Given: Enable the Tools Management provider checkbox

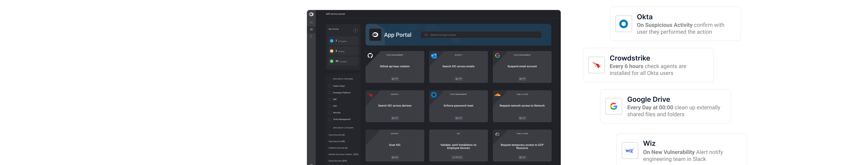Looking at the screenshot, I should [330, 119].
